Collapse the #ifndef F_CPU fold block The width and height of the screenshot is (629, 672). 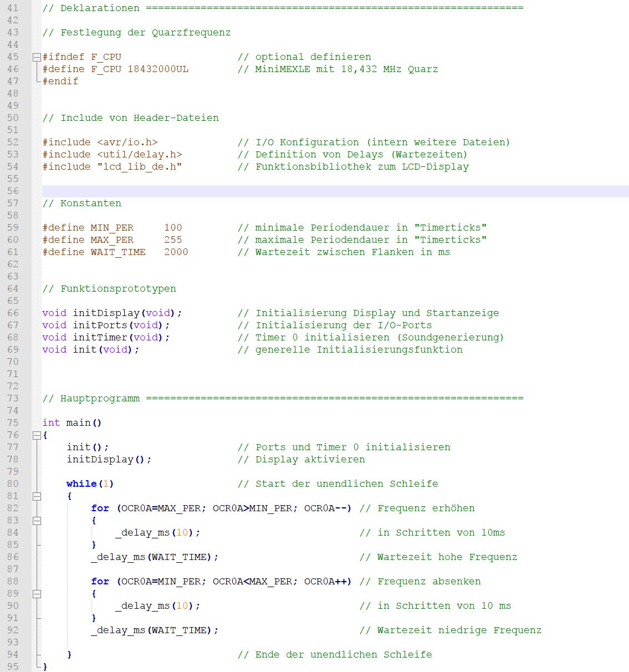coord(37,57)
